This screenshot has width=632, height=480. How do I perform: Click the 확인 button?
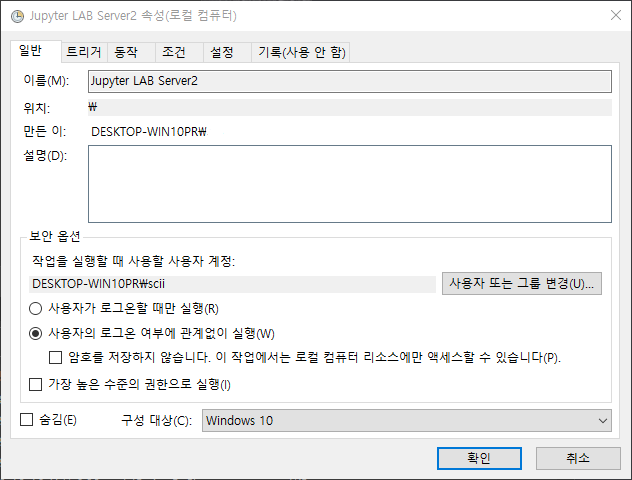click(479, 458)
